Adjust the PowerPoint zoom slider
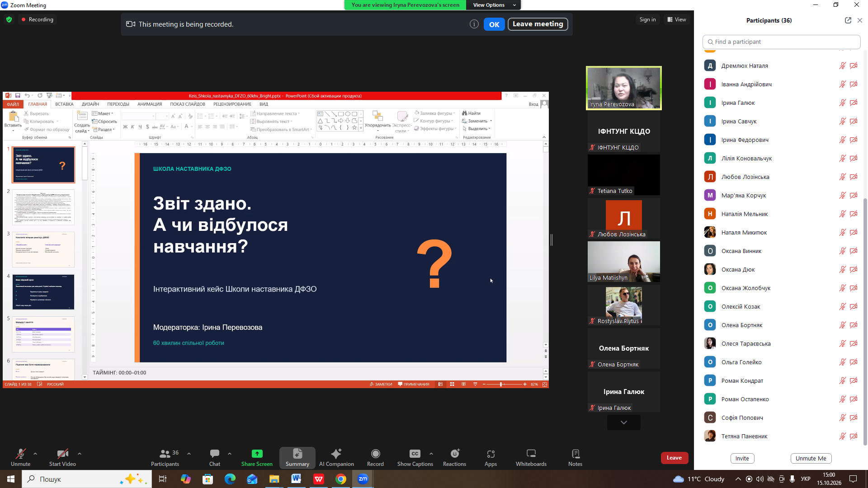 pos(501,384)
